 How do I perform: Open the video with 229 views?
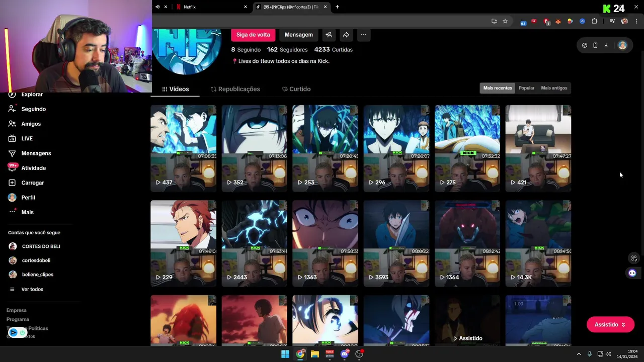[x=183, y=243]
